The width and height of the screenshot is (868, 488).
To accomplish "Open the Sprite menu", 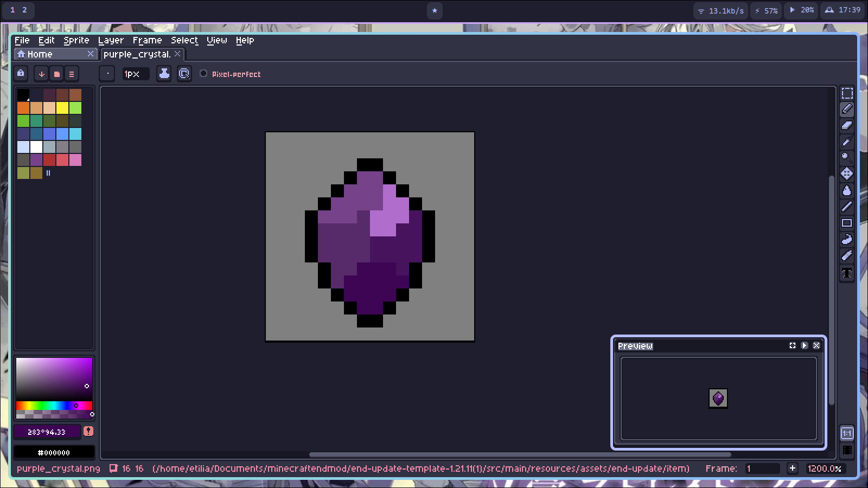I will [76, 40].
